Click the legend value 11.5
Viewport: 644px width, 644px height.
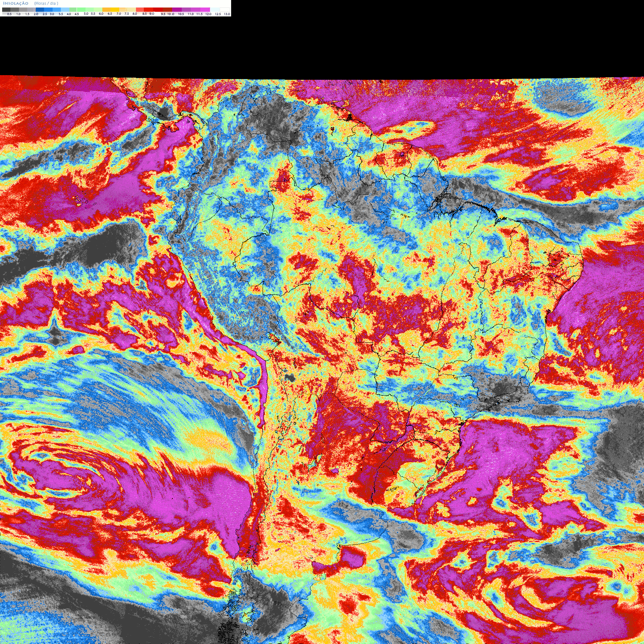pyautogui.click(x=199, y=14)
